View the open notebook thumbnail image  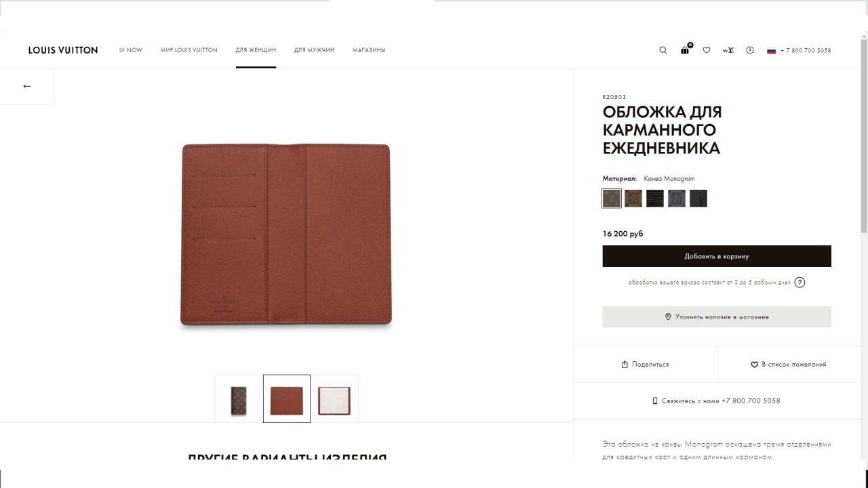coord(334,401)
